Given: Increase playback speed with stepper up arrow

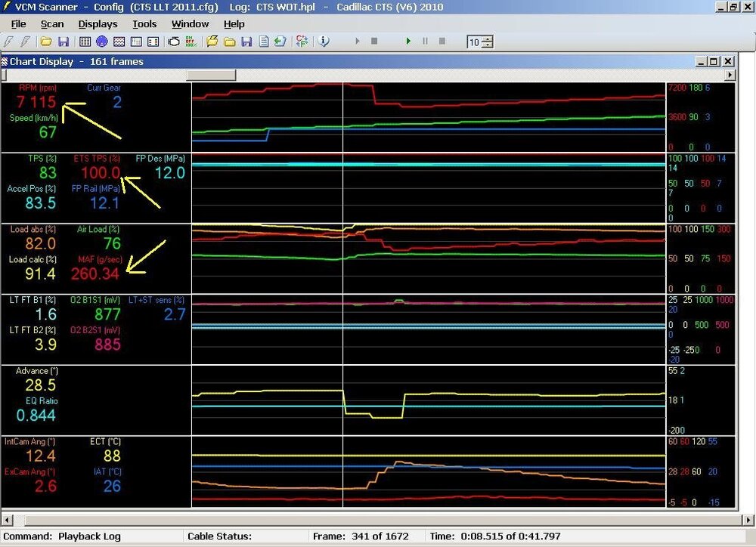Looking at the screenshot, I should point(488,39).
